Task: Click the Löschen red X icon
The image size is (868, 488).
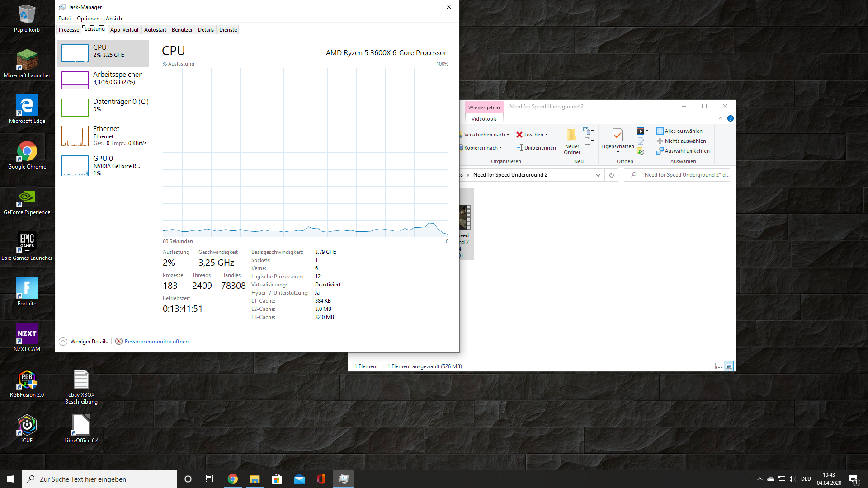Action: (519, 135)
